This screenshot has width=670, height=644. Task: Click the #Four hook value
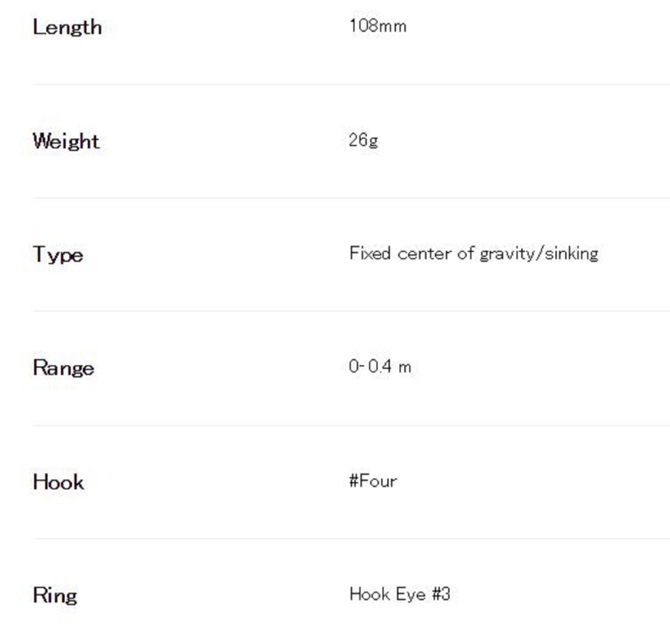coord(373,481)
